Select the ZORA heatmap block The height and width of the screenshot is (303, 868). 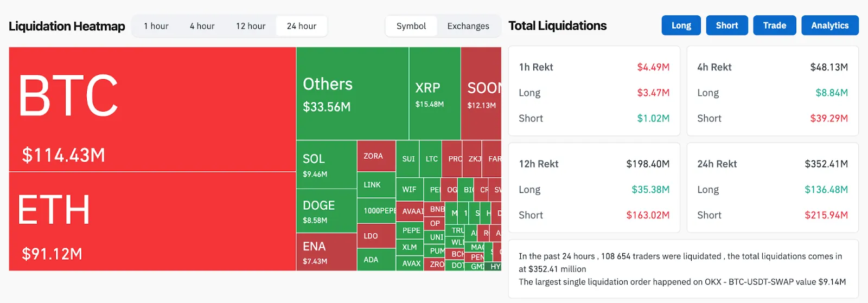pyautogui.click(x=376, y=156)
